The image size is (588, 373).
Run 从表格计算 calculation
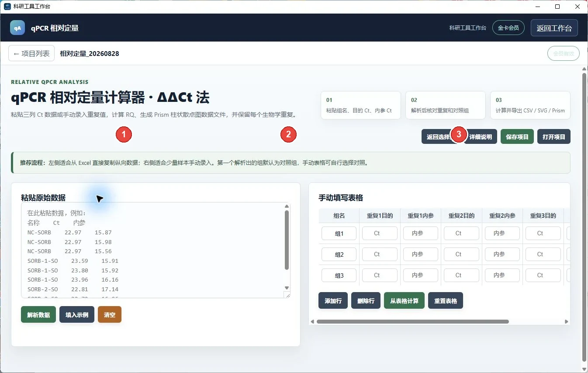404,300
